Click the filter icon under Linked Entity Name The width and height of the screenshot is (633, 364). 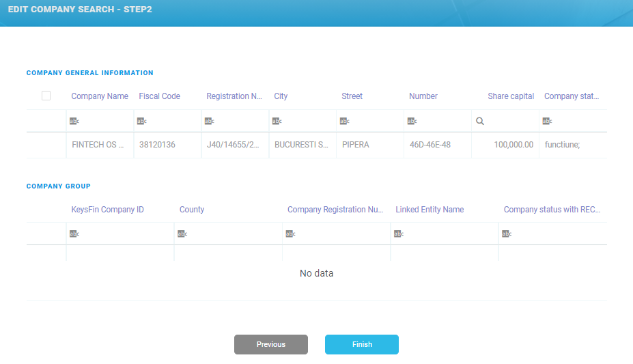tap(398, 234)
